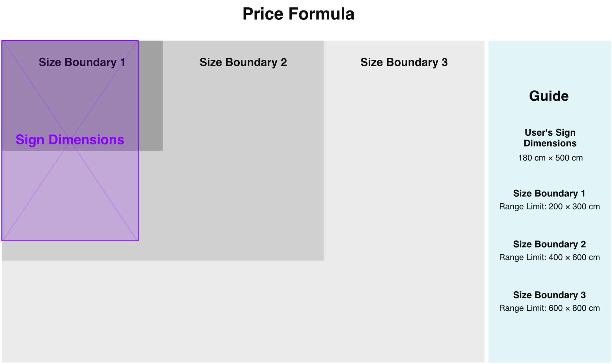Viewport: 612px width, 364px height.
Task: Click the "Size Boundary 2" label in the diagram
Action: (243, 62)
